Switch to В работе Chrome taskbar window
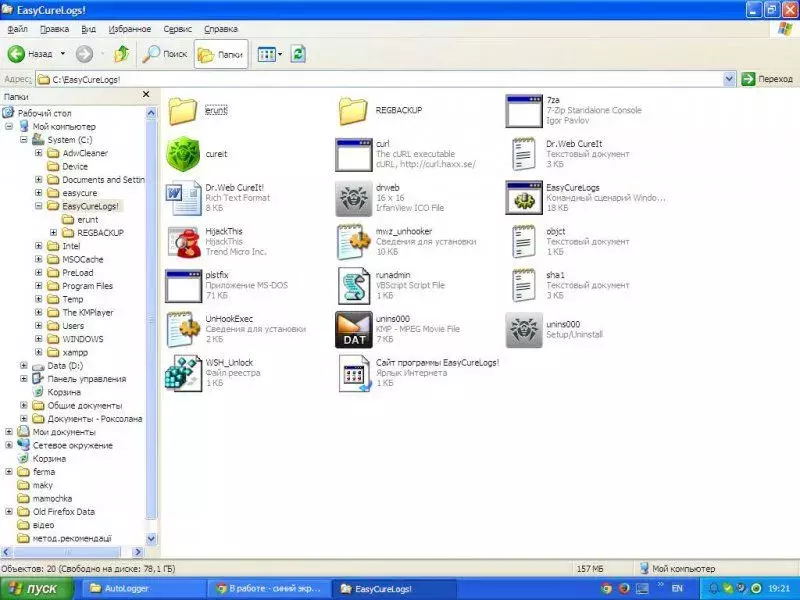This screenshot has height=600, width=800. tap(269, 589)
